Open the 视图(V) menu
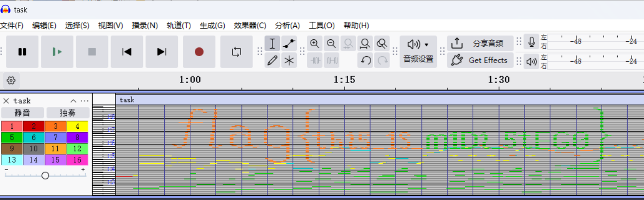 [111, 25]
